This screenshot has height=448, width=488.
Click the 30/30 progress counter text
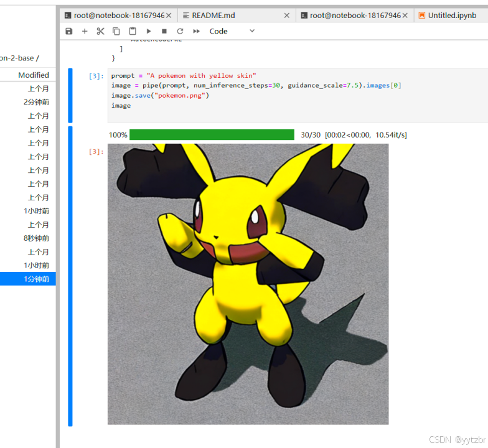coord(310,135)
